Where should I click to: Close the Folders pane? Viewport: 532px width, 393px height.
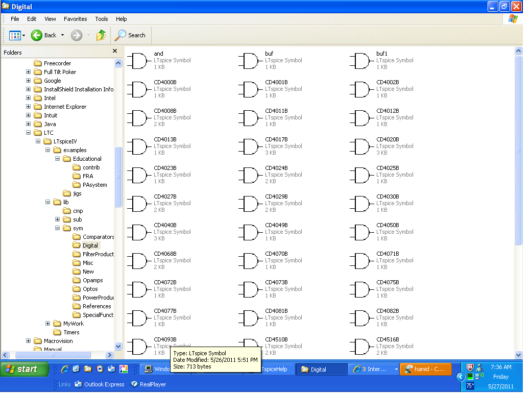click(115, 51)
